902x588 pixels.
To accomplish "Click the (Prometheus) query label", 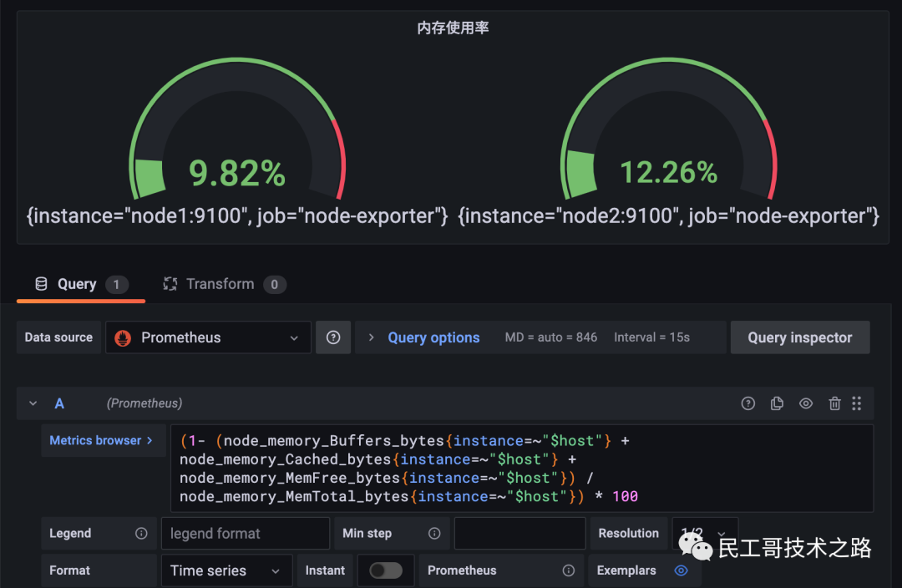I will (144, 403).
